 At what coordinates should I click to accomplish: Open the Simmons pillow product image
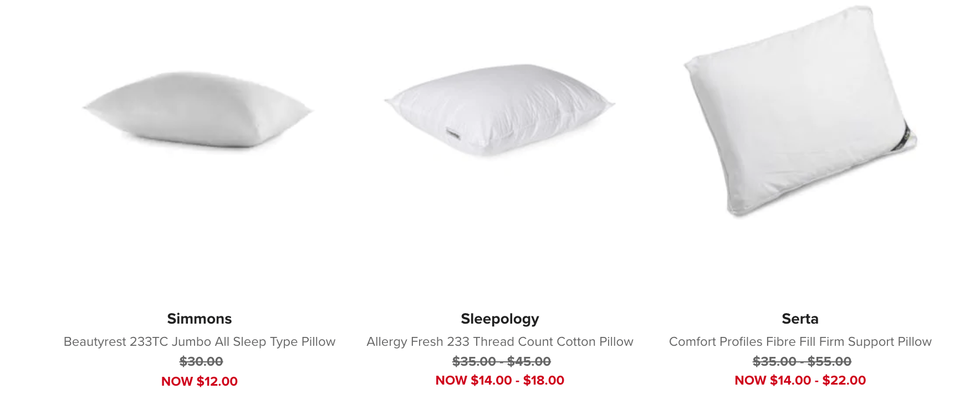tap(198, 110)
